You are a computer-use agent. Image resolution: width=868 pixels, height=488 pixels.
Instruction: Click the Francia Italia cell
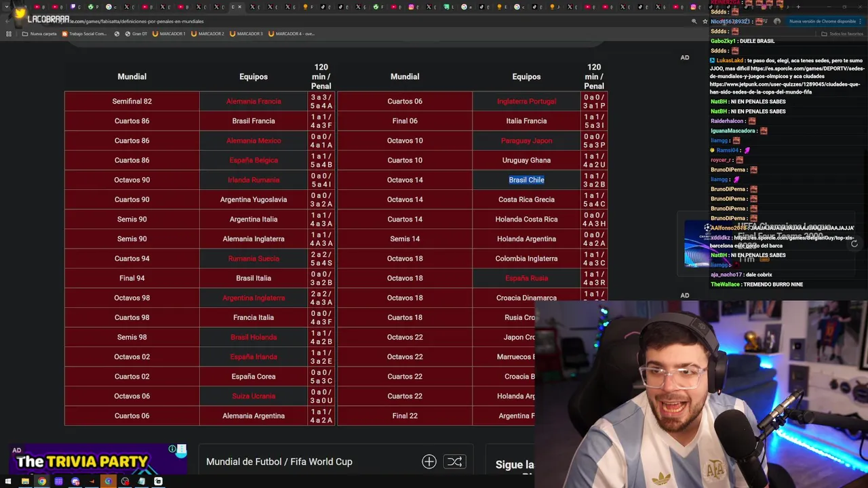click(x=254, y=317)
